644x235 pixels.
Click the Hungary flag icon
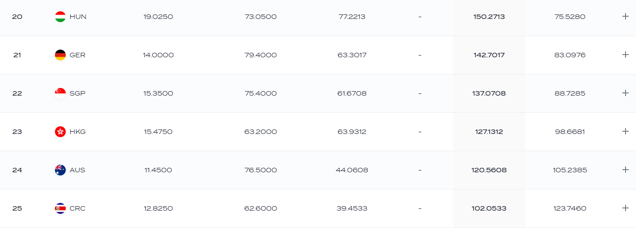coord(60,17)
